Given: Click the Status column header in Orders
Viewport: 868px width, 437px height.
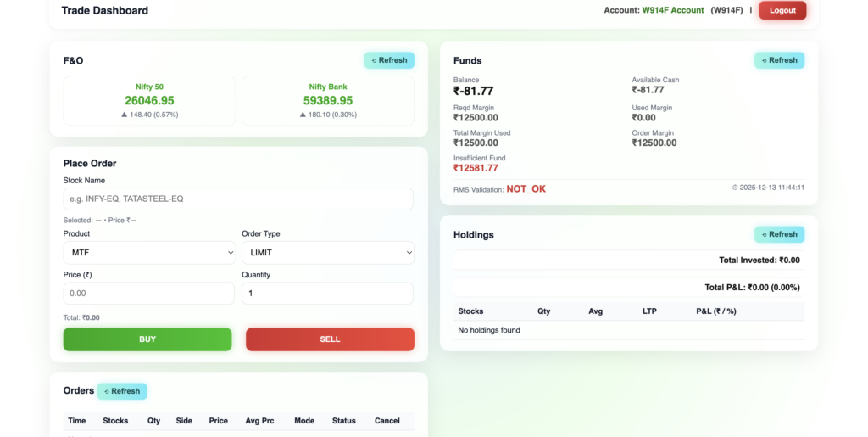Looking at the screenshot, I should click(x=344, y=421).
